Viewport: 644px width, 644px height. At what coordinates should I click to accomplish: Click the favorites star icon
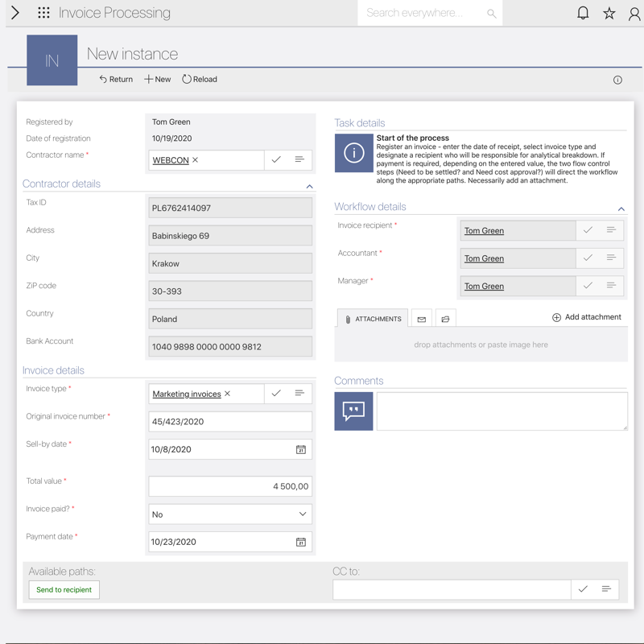pyautogui.click(x=609, y=13)
